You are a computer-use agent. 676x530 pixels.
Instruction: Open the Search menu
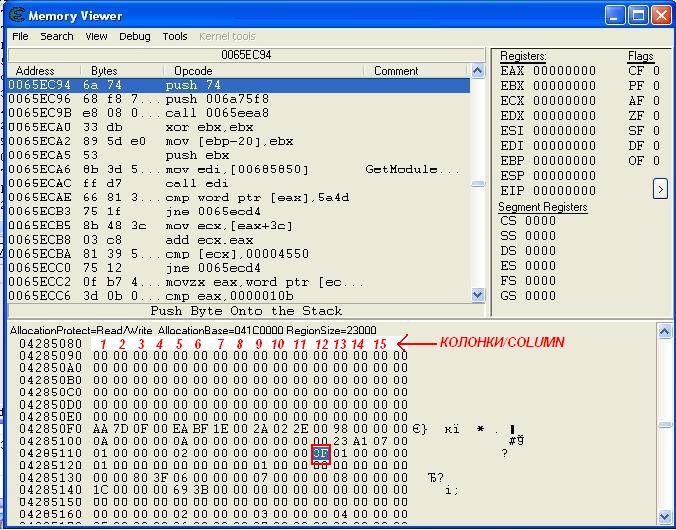[56, 36]
